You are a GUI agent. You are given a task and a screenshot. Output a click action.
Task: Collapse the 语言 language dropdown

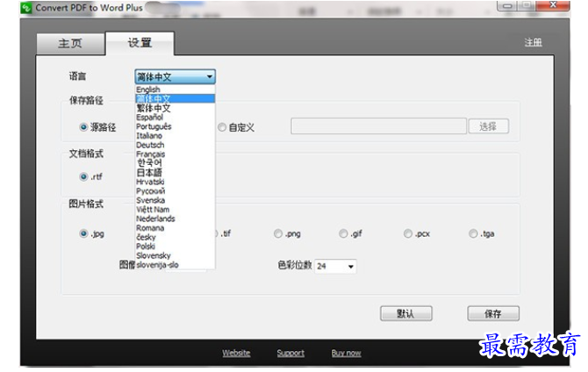[176, 77]
